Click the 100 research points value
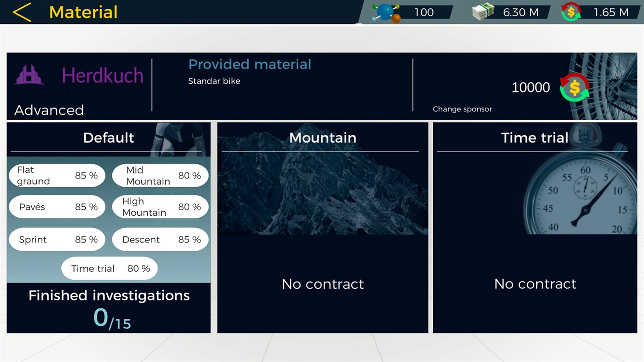Viewport: 644px width, 362px height. (x=424, y=12)
